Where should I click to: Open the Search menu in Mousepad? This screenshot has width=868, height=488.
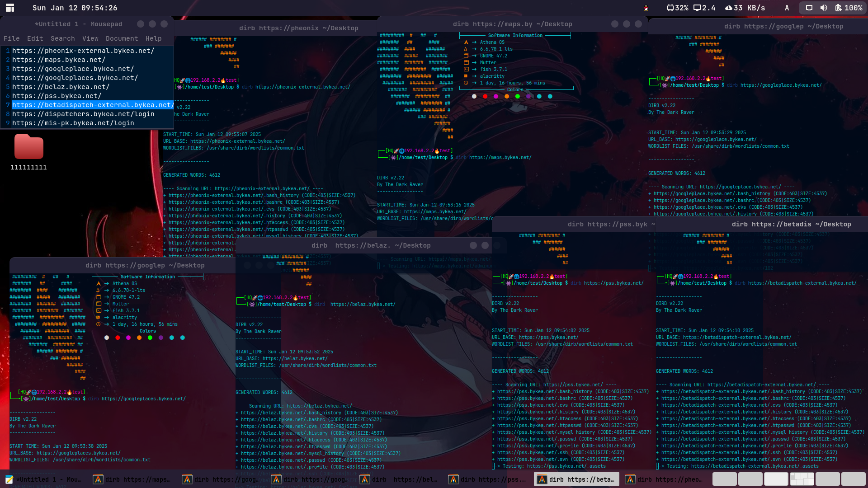tap(62, 38)
